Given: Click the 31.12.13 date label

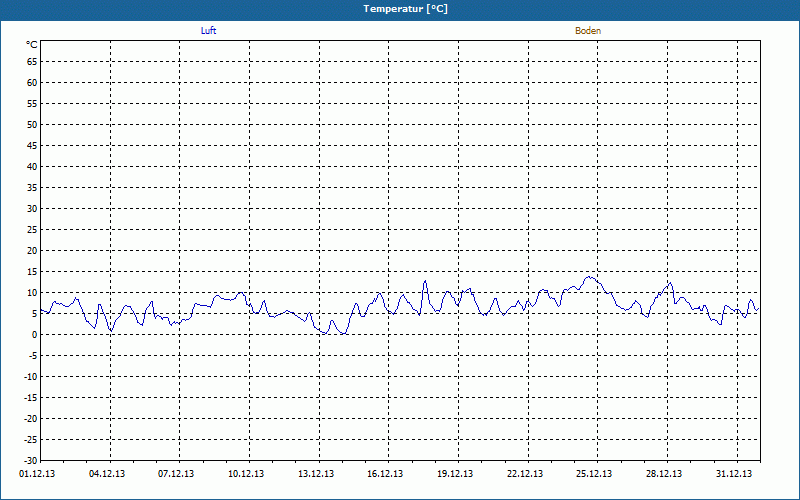Looking at the screenshot, I should [734, 474].
